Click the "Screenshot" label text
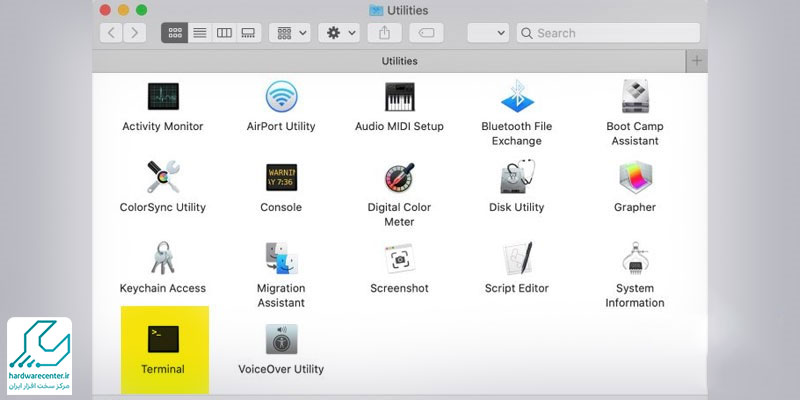 pyautogui.click(x=399, y=288)
